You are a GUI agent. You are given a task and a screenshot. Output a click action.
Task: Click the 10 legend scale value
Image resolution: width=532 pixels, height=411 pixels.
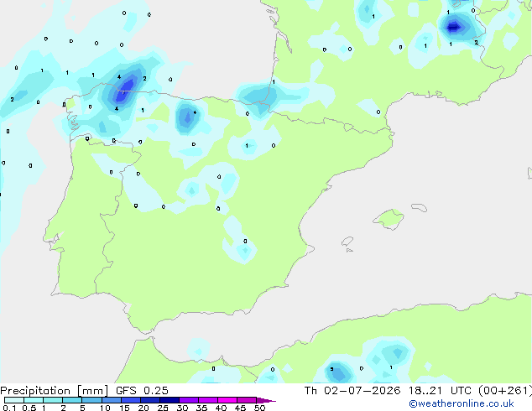(x=105, y=408)
